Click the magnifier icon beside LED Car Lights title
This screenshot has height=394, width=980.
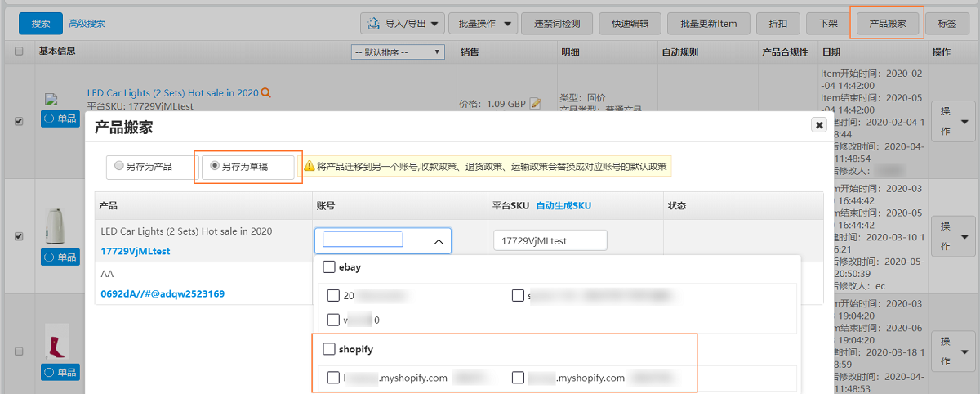(265, 93)
